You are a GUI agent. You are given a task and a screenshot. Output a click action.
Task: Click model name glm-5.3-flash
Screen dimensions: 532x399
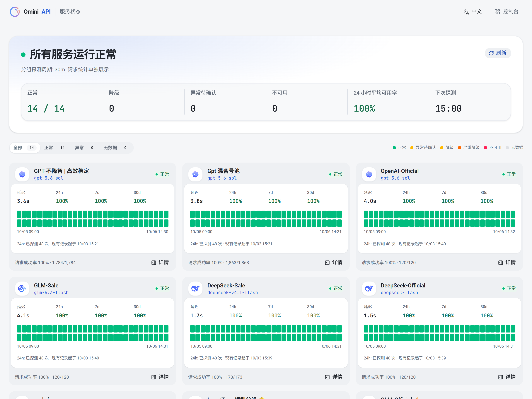51,293
